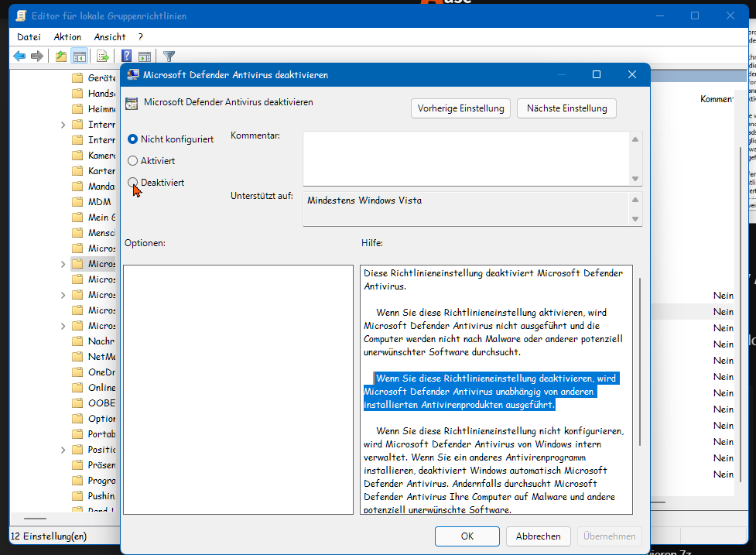Click the folder icon next to NetMe
756x555 pixels.
[77, 357]
